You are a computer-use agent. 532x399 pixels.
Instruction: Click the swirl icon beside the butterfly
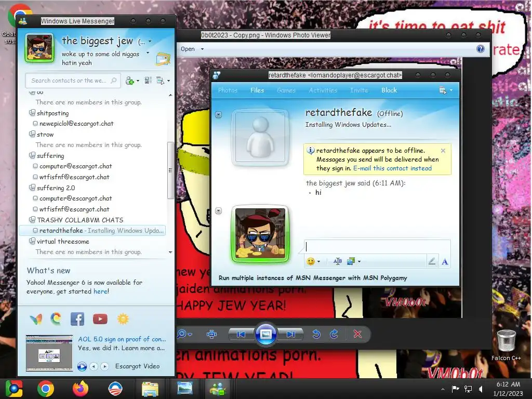(x=56, y=319)
